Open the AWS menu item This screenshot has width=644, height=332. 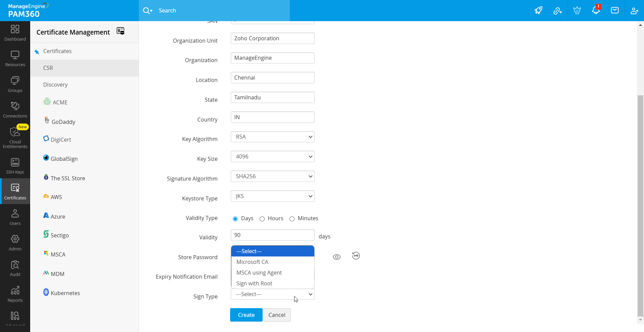(53, 197)
